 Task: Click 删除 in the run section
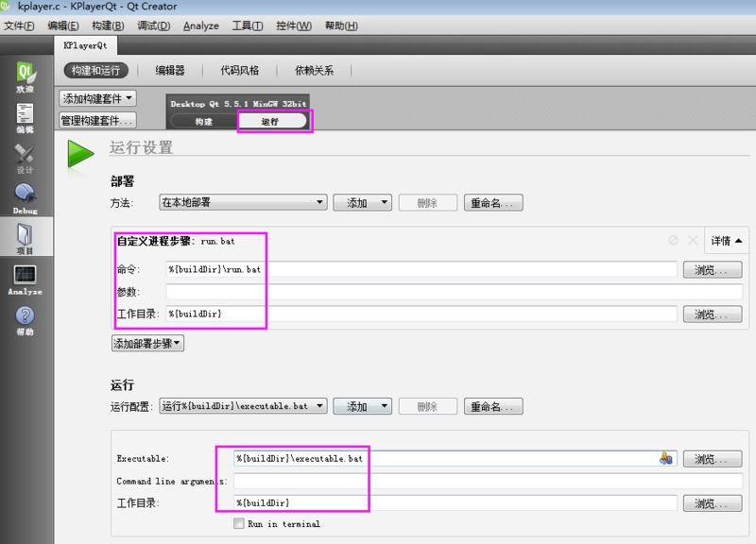click(x=428, y=407)
